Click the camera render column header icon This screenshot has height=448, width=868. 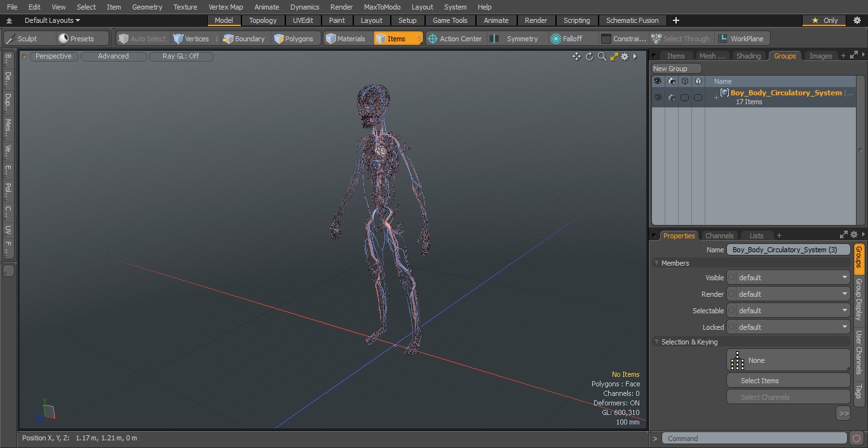point(672,81)
